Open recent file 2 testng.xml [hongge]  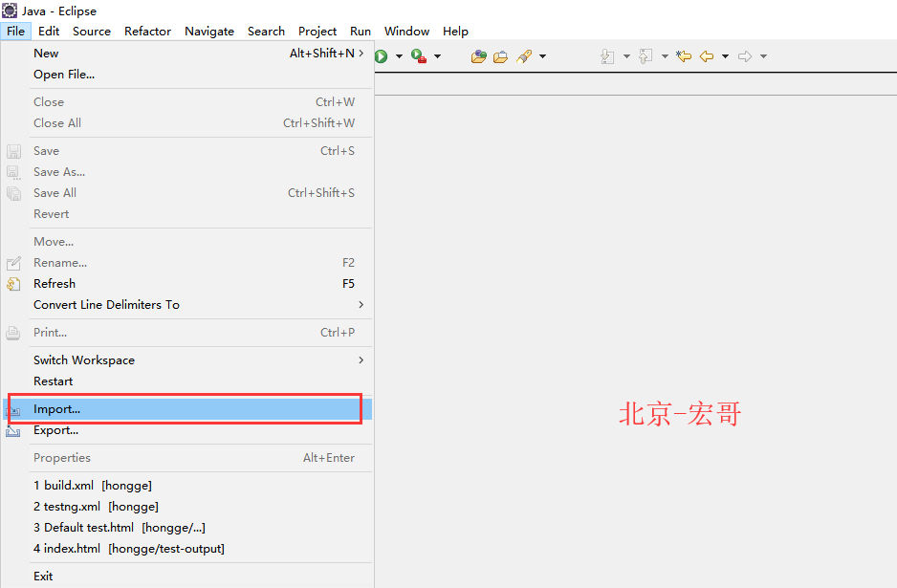[187, 507]
